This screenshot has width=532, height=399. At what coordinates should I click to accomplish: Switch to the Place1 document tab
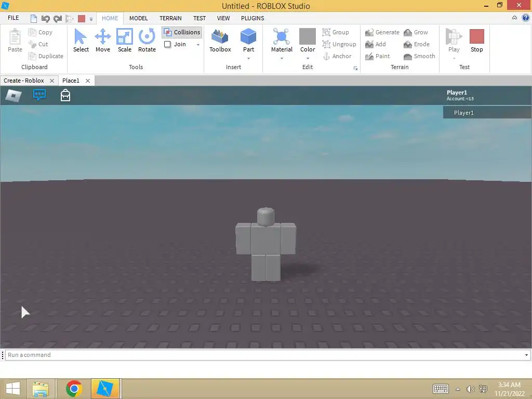click(x=71, y=81)
